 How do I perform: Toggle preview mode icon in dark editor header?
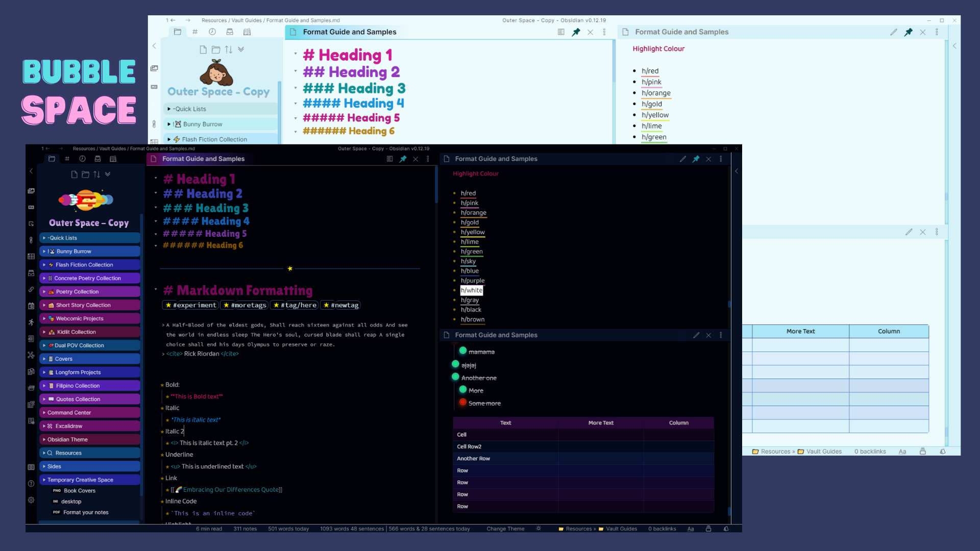(x=389, y=159)
